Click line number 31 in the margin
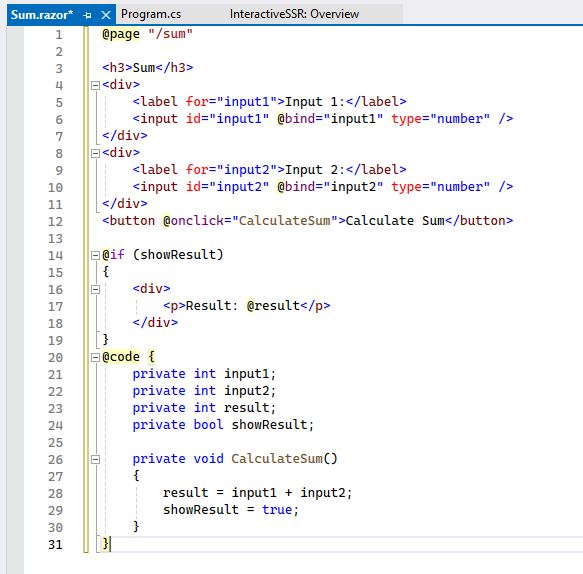 click(x=55, y=545)
